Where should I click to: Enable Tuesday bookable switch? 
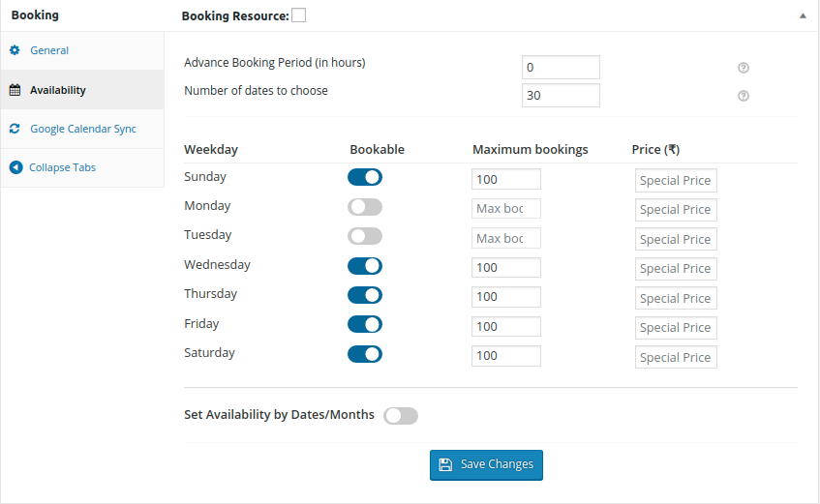click(x=365, y=236)
